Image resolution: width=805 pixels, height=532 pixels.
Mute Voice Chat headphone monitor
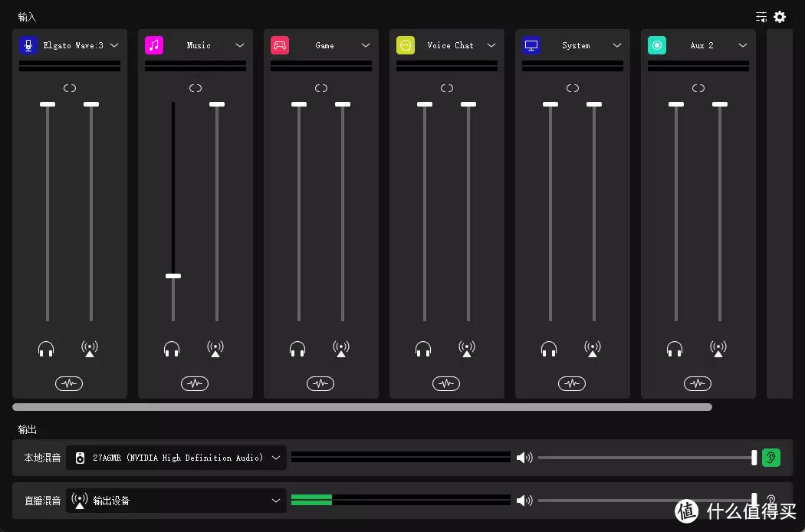coord(423,350)
